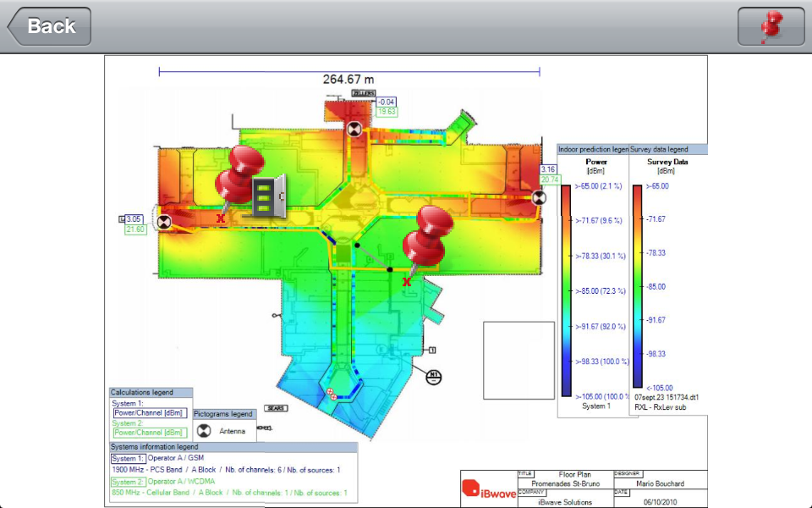Tap the 264.67 m scale measurement
812x508 pixels.
[348, 80]
